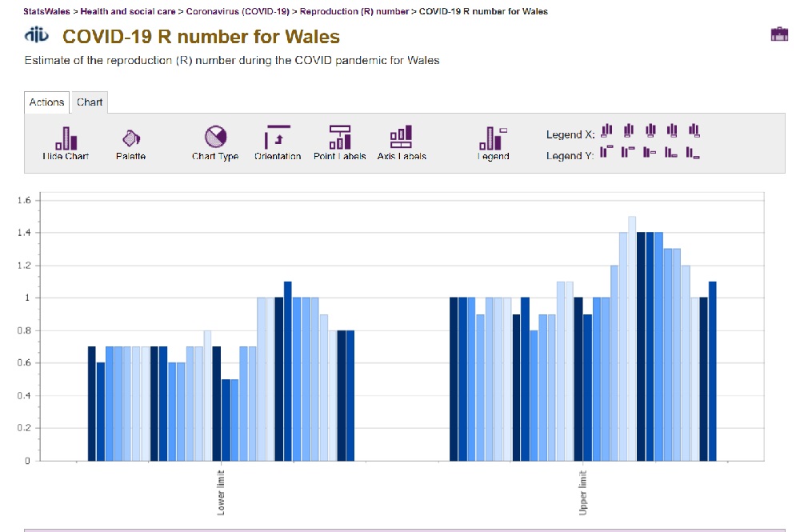The width and height of the screenshot is (800, 532).
Task: Click the Upper limit axis label
Action: (x=582, y=493)
